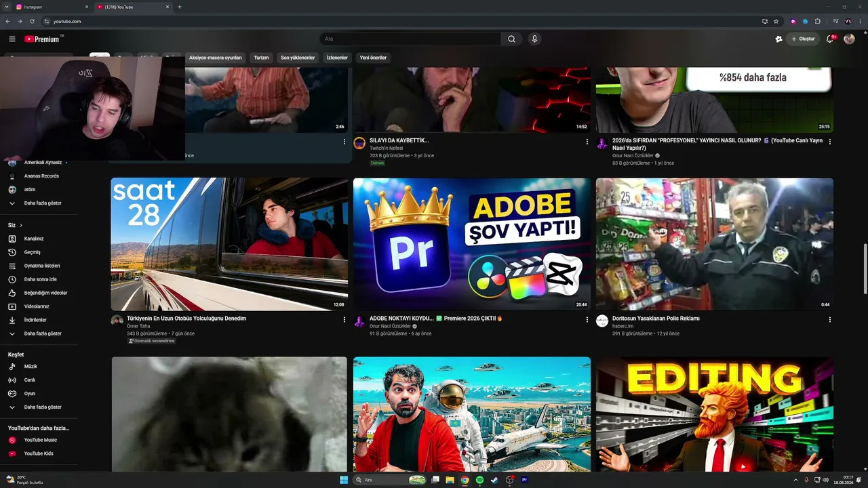Open options for Doritosun Yasaklanan Polis Reklamı
This screenshot has width=868, height=488.
click(x=830, y=319)
